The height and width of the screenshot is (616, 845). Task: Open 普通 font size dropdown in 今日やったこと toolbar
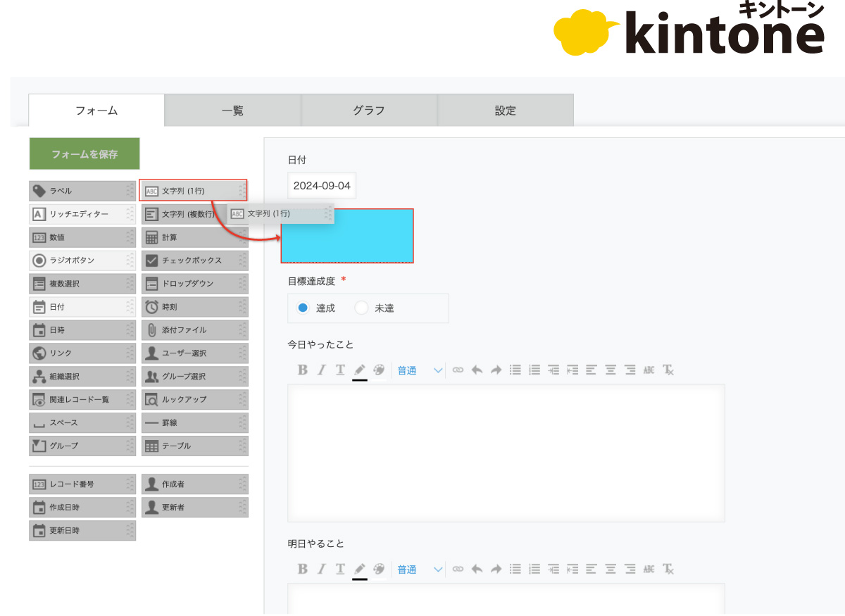point(420,370)
